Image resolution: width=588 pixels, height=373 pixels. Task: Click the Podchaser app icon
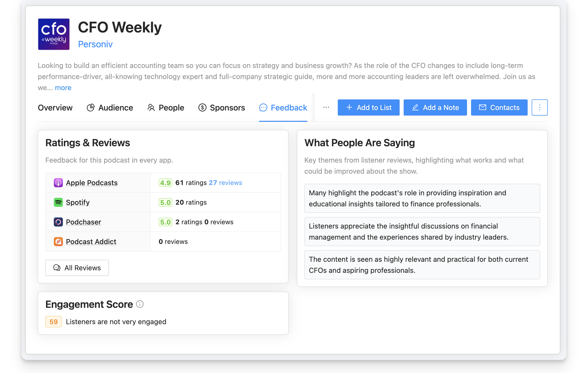click(x=58, y=222)
